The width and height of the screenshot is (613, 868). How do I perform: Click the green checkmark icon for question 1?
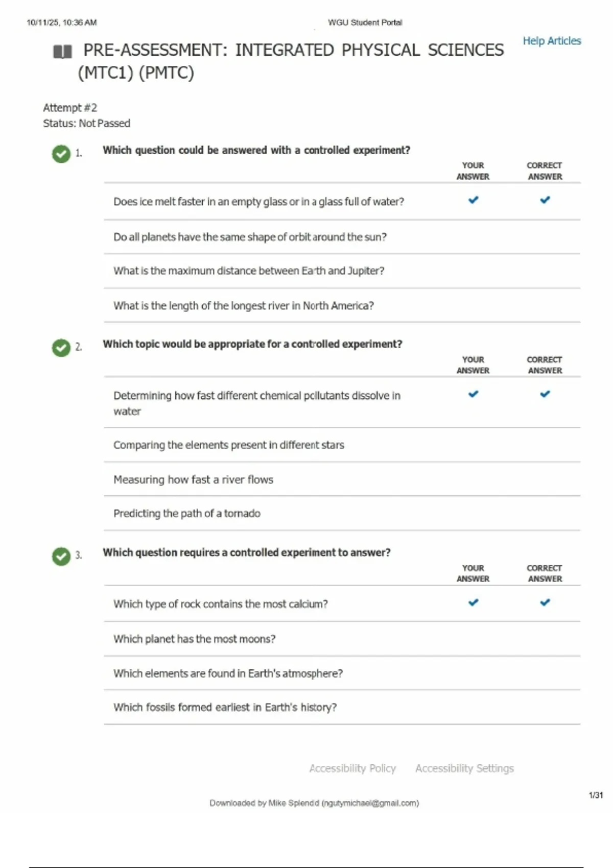[61, 153]
